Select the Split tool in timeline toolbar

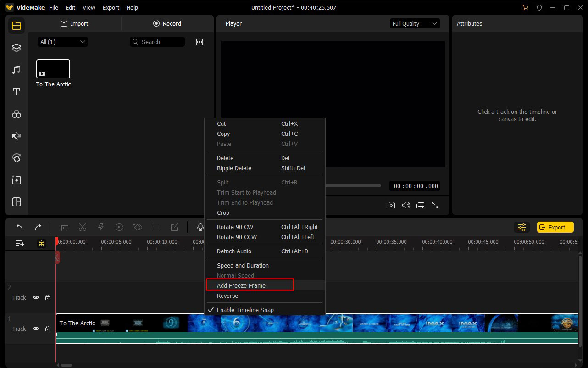pyautogui.click(x=83, y=227)
